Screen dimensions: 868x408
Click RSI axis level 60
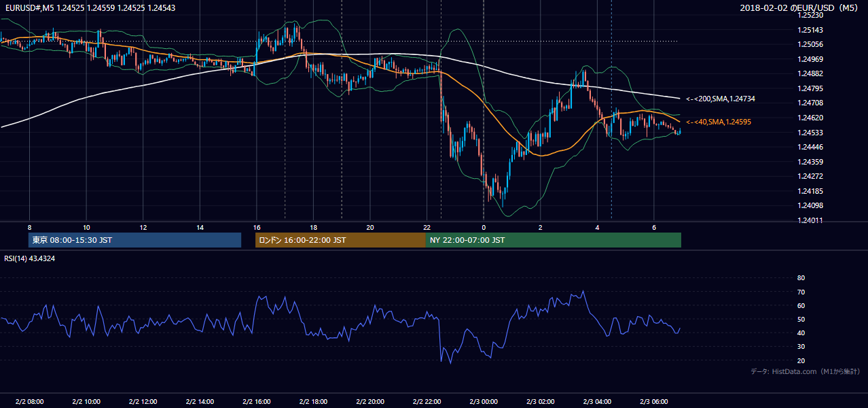click(801, 305)
